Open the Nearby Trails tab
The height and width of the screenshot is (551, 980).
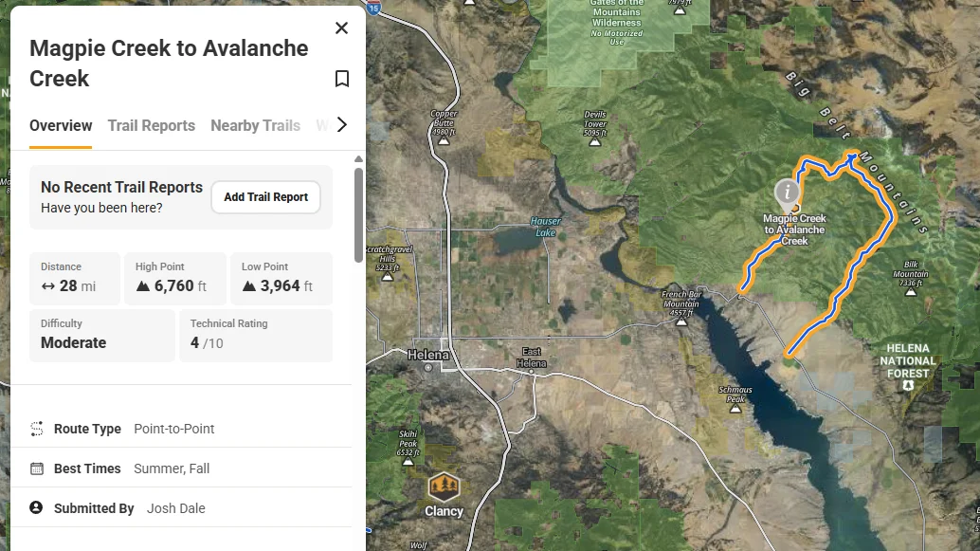(x=255, y=126)
